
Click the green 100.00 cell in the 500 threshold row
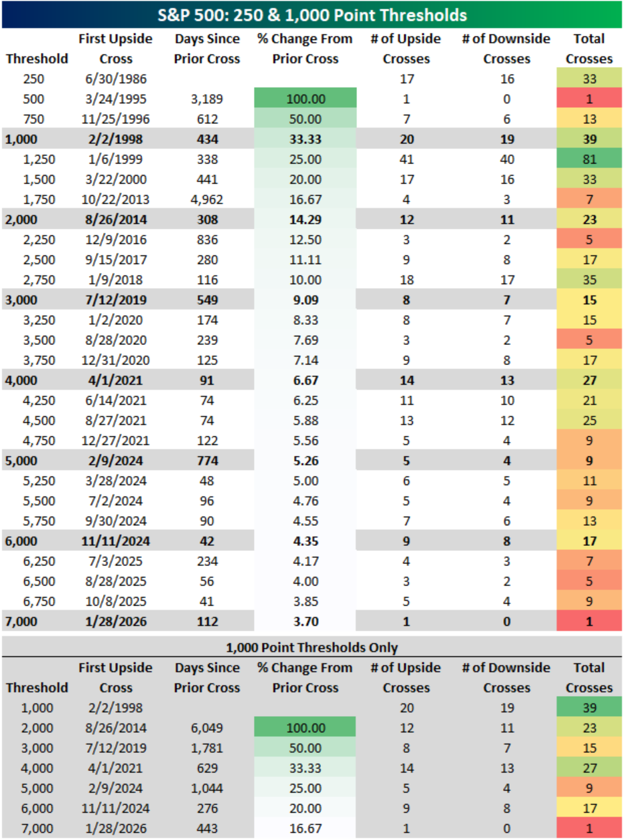click(x=305, y=99)
